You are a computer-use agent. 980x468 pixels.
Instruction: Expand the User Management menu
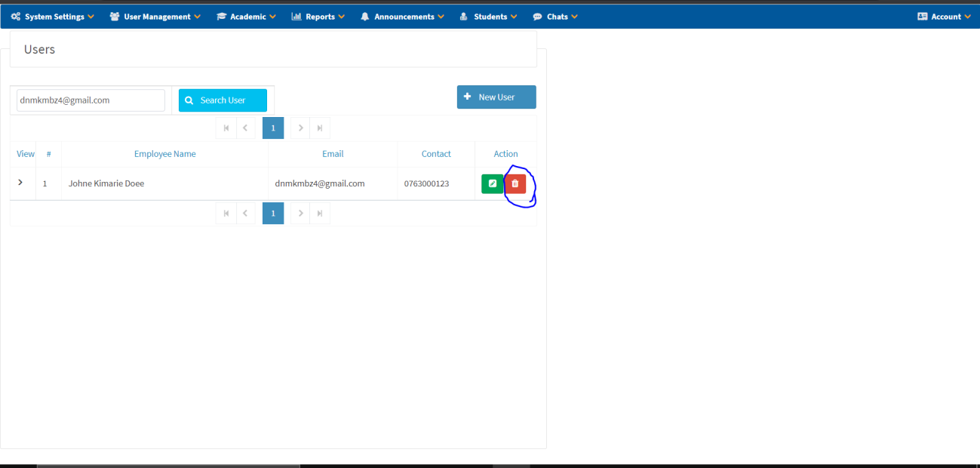(155, 17)
